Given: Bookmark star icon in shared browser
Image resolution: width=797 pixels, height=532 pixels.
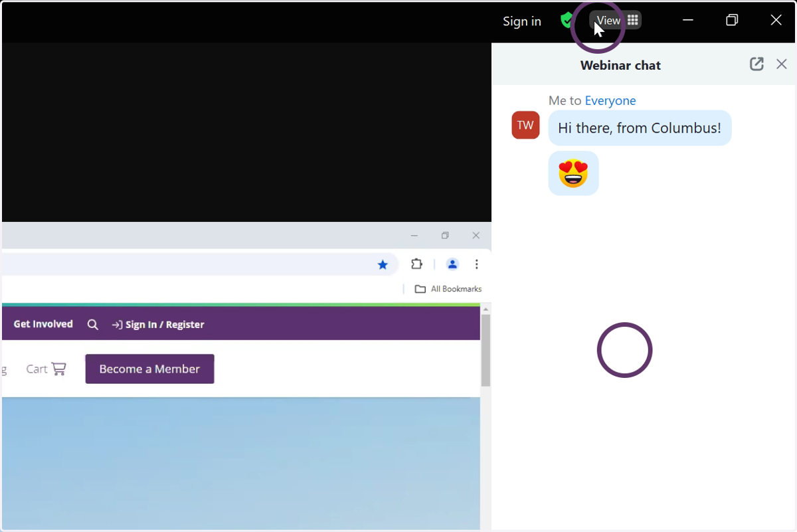Looking at the screenshot, I should pos(383,264).
